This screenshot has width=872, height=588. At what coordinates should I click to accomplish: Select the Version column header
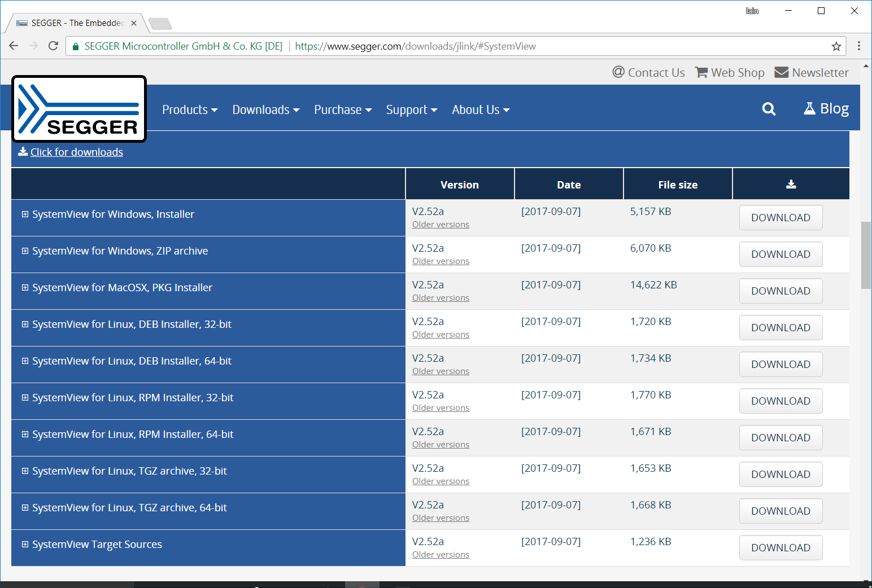coord(460,185)
